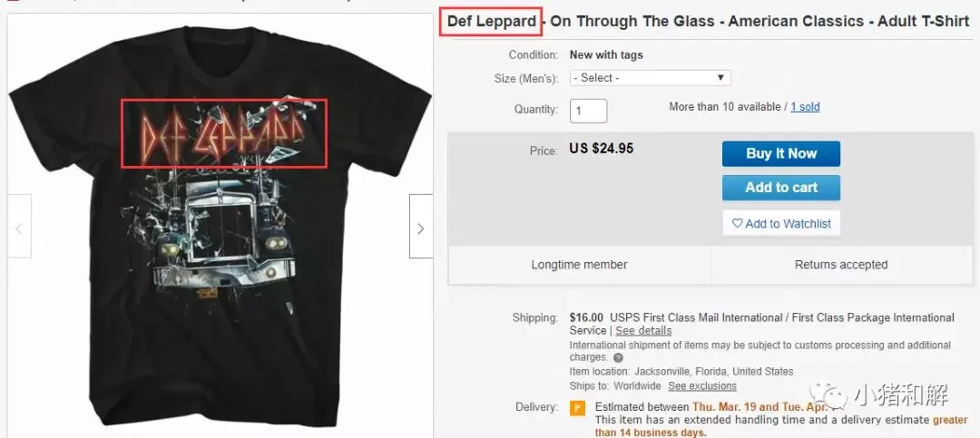980x438 pixels.
Task: Open the See exclusions link
Action: tap(701, 385)
